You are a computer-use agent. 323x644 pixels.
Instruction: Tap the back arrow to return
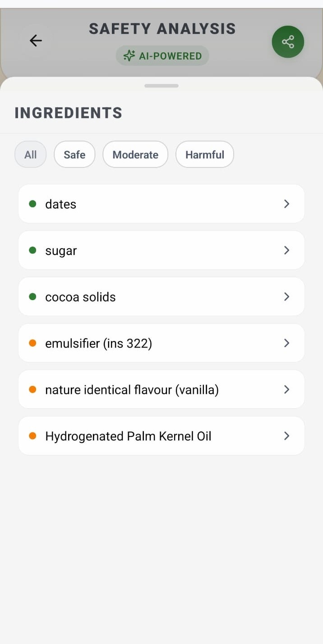(x=36, y=41)
